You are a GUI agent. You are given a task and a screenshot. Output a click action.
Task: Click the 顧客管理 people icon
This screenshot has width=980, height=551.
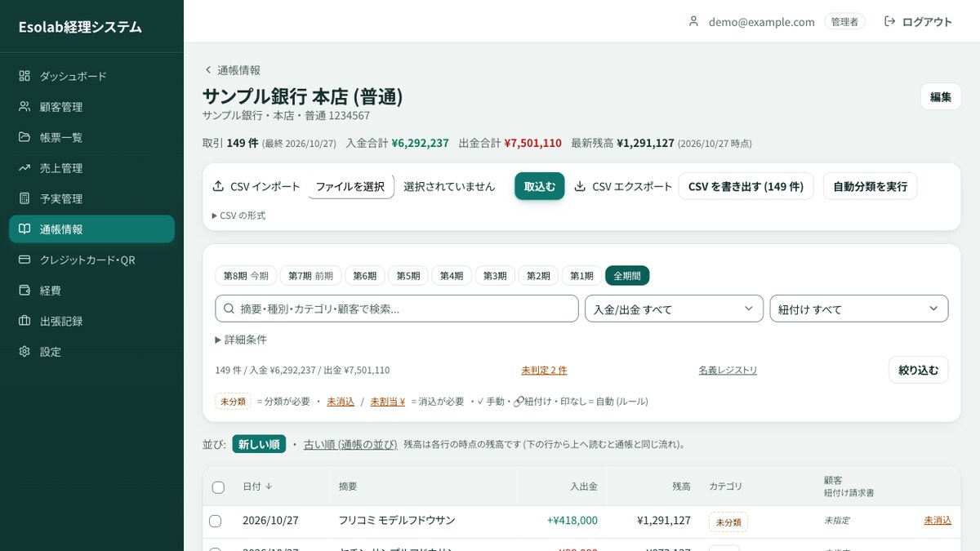[x=24, y=107]
